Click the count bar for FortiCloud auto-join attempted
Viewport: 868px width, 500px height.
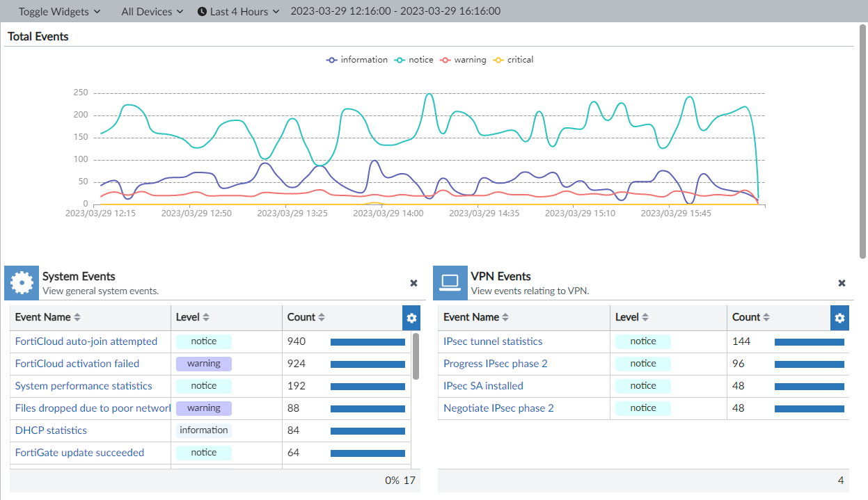[x=368, y=341]
